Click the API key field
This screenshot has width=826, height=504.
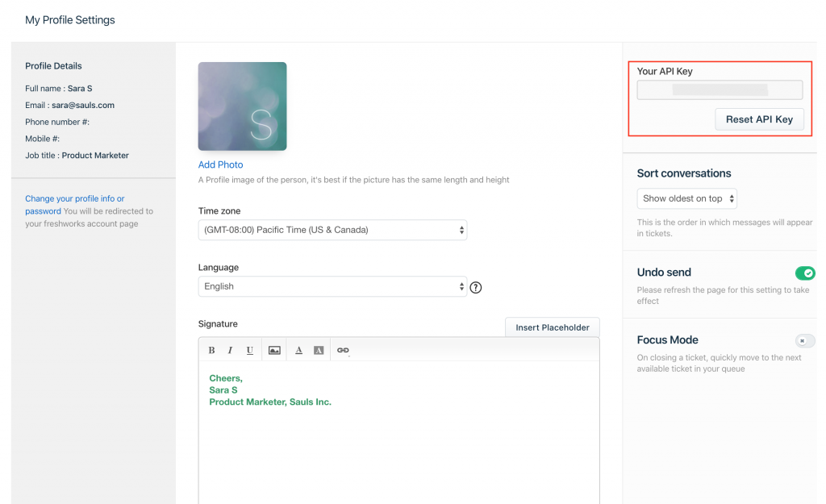point(720,90)
